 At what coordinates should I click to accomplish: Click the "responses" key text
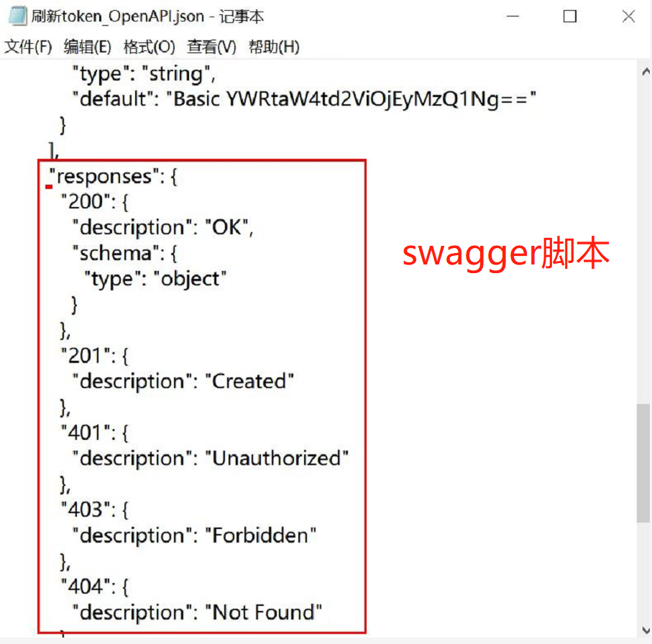pyautogui.click(x=104, y=176)
